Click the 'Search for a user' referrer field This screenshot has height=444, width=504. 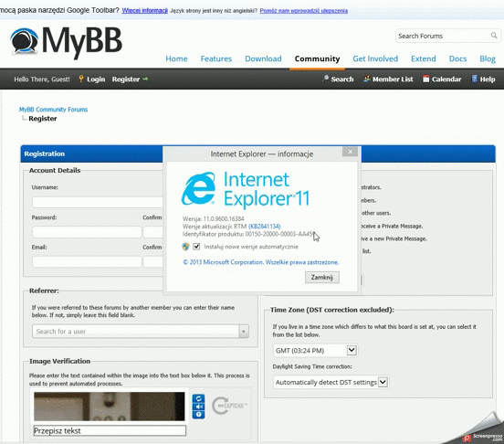tap(135, 331)
